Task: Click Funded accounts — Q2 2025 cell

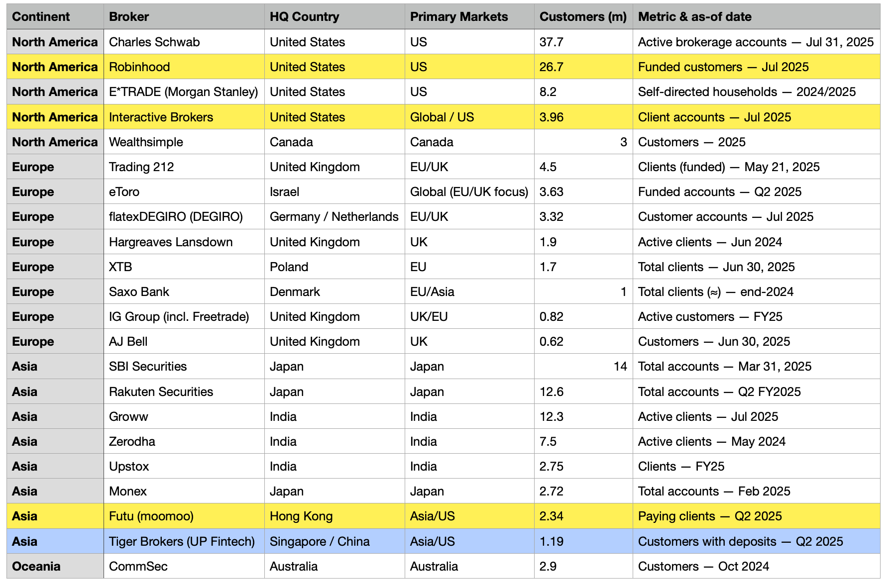Action: click(757, 192)
